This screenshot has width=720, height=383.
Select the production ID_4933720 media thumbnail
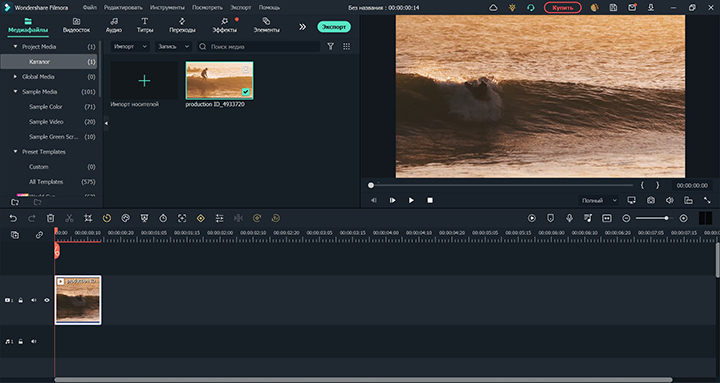click(219, 80)
